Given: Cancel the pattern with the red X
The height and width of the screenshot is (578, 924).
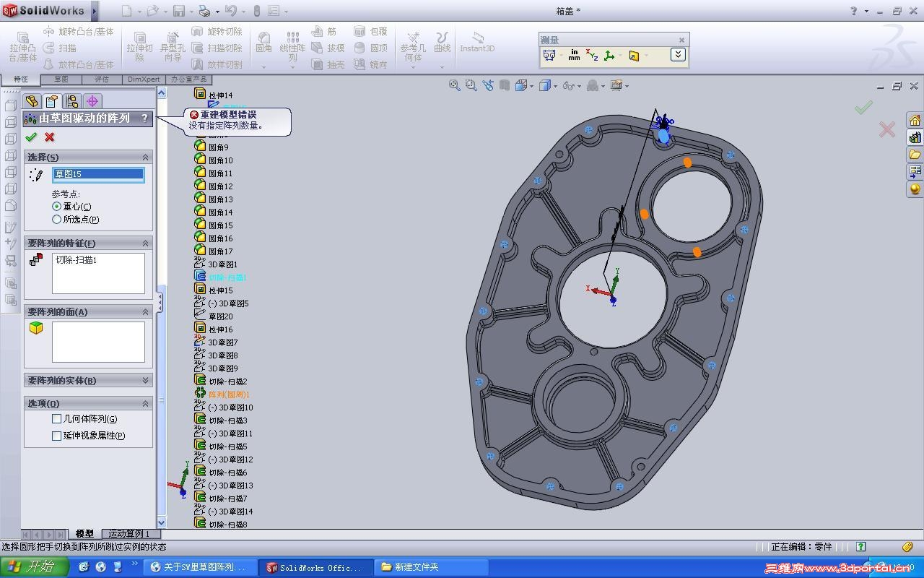Looking at the screenshot, I should [x=49, y=137].
